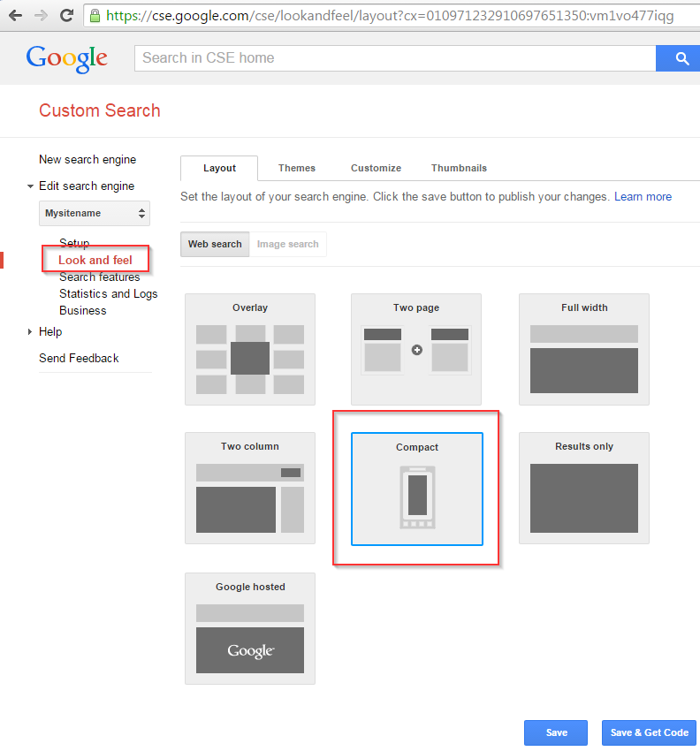Viewport: 700px width, 751px height.
Task: Open Search features page
Action: click(100, 277)
